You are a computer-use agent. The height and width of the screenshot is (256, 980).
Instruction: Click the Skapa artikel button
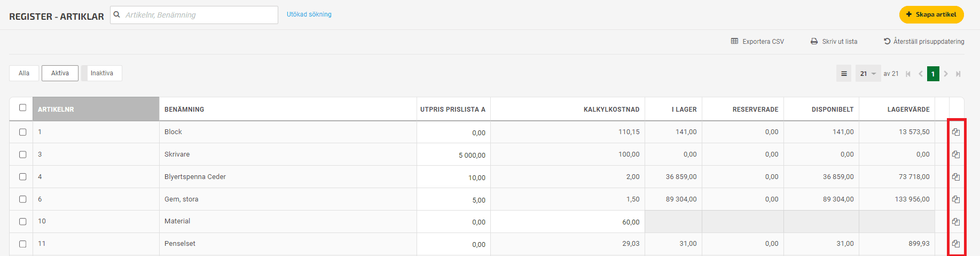931,14
